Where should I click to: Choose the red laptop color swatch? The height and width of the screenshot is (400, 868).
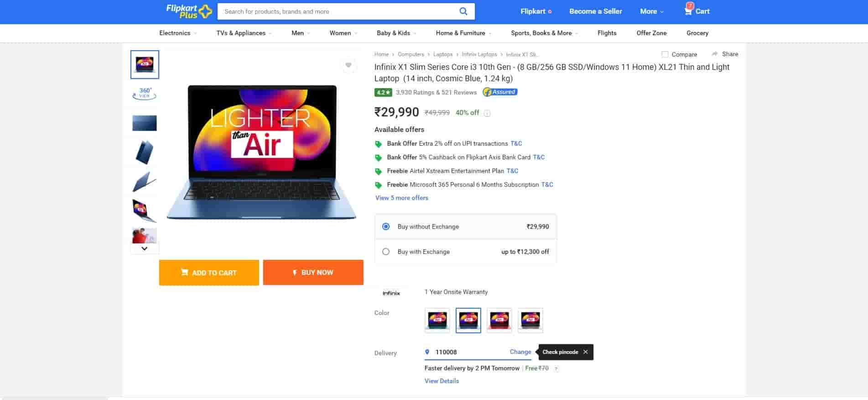(x=499, y=320)
